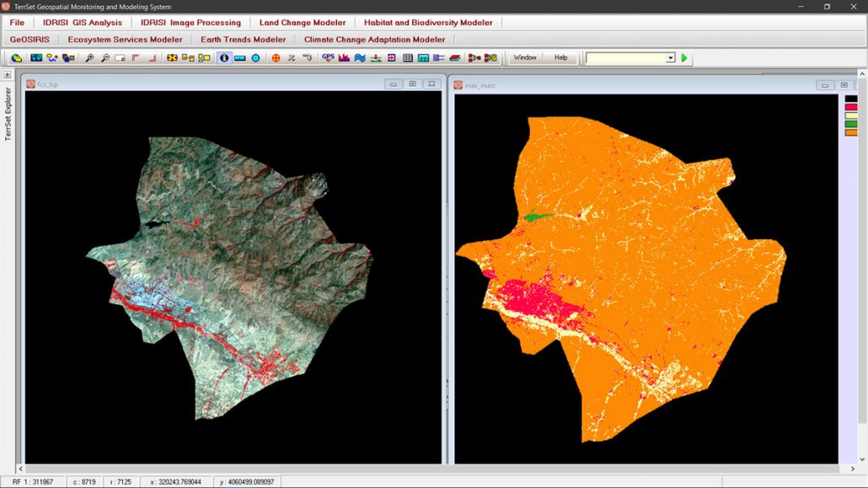Toggle the blue rectangle toolbar button
Screen dimensions: 868x488
click(x=239, y=58)
